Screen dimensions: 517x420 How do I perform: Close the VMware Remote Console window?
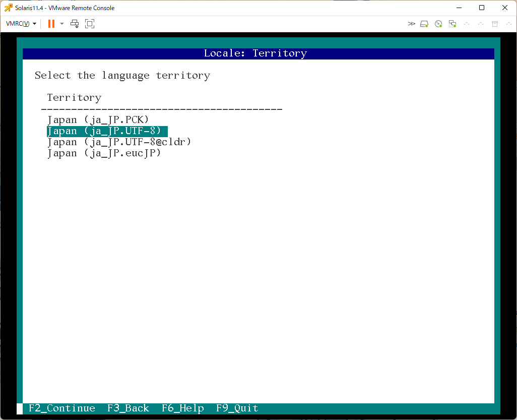pos(505,8)
